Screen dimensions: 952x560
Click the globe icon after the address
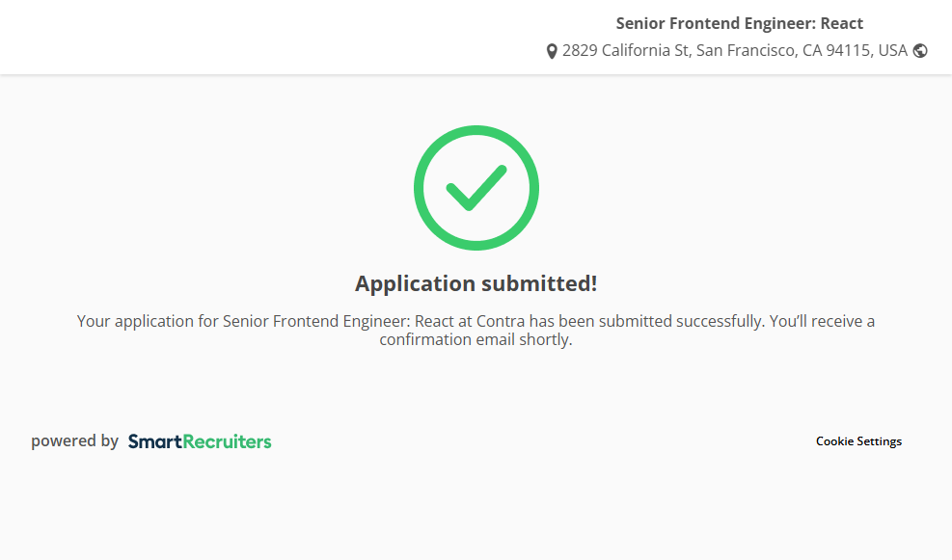[920, 51]
